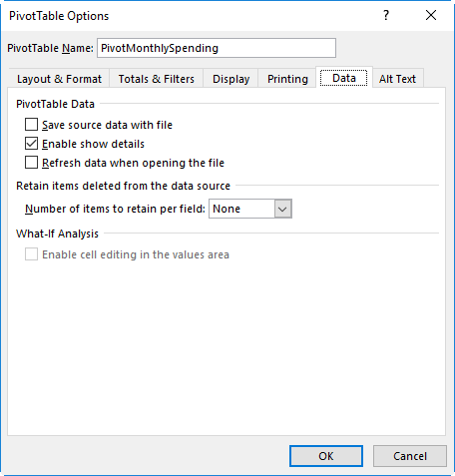Open the items to retain dropdown arrow

coord(283,209)
